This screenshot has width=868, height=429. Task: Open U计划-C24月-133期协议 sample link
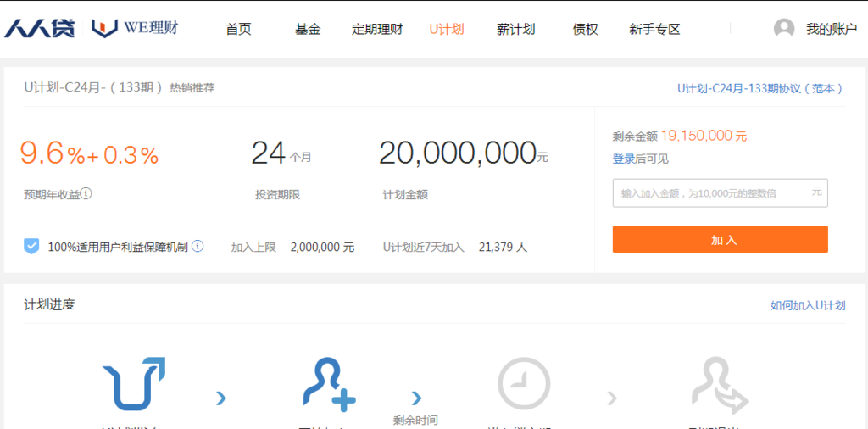click(761, 88)
